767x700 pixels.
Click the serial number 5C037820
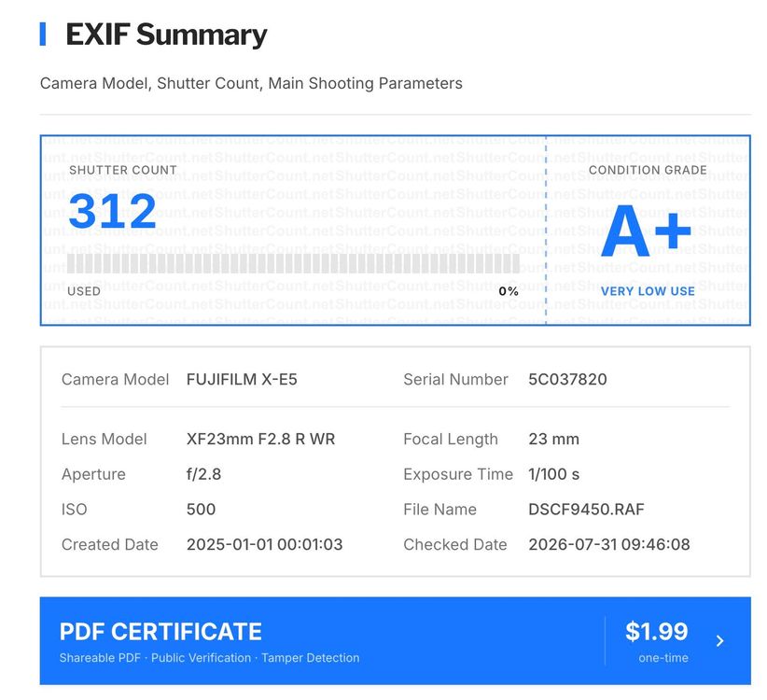567,380
